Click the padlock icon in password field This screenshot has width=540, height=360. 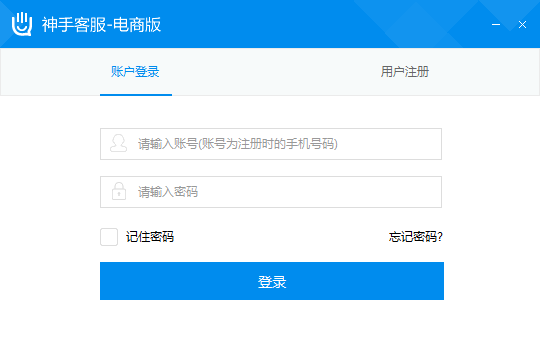[x=119, y=191]
